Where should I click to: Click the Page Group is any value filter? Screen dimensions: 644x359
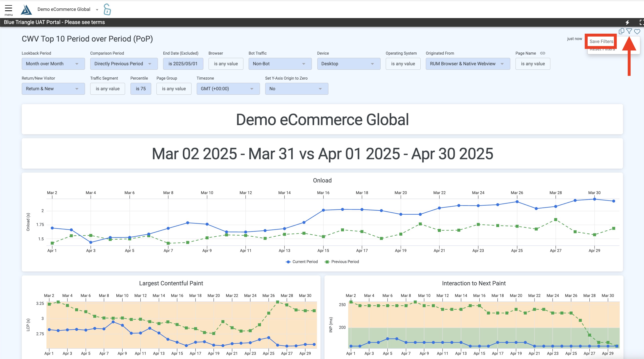coord(174,89)
